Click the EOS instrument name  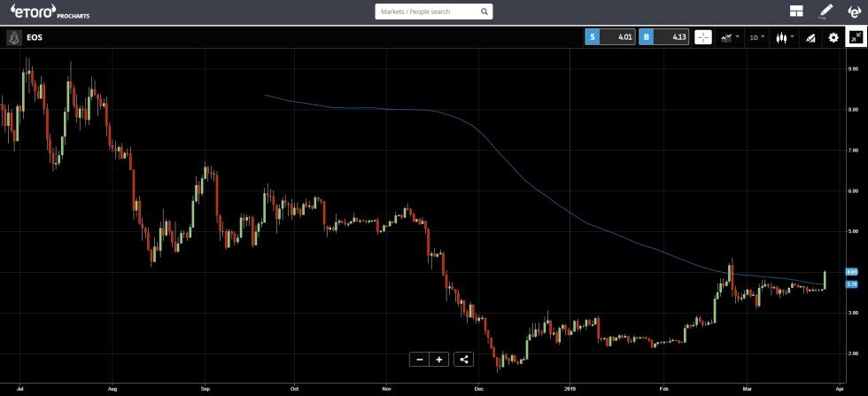tap(35, 37)
